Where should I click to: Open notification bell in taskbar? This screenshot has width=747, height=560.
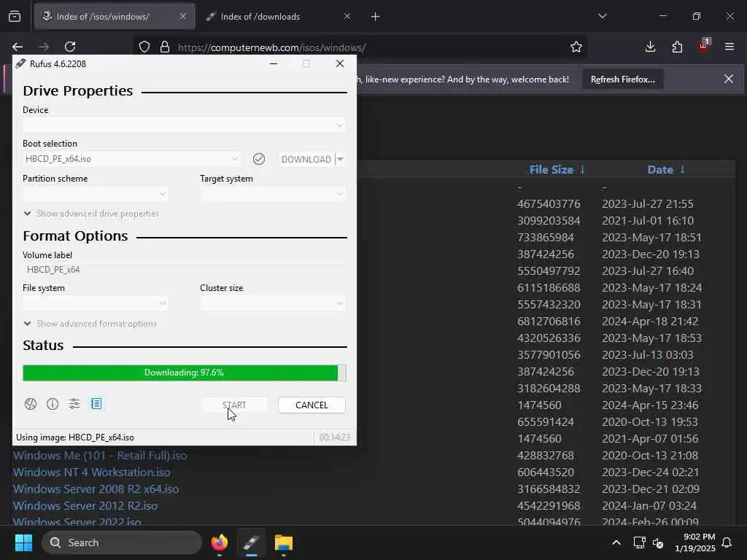[x=727, y=542]
